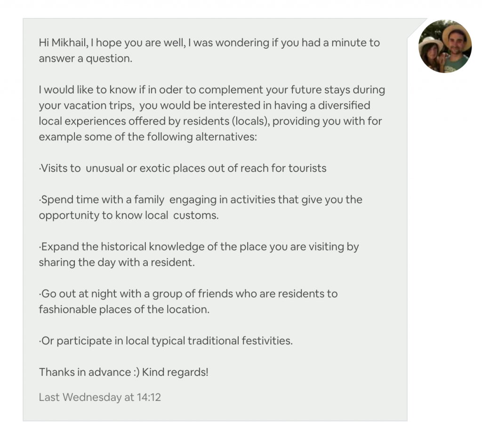
Task: Click the 'opportunity to know local customs' line
Action: (x=129, y=215)
